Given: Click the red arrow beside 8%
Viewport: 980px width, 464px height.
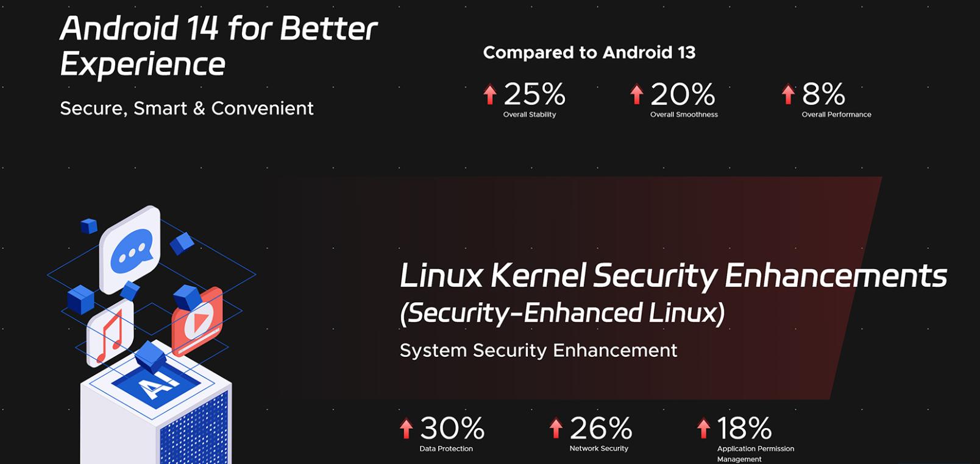Looking at the screenshot, I should click(788, 94).
